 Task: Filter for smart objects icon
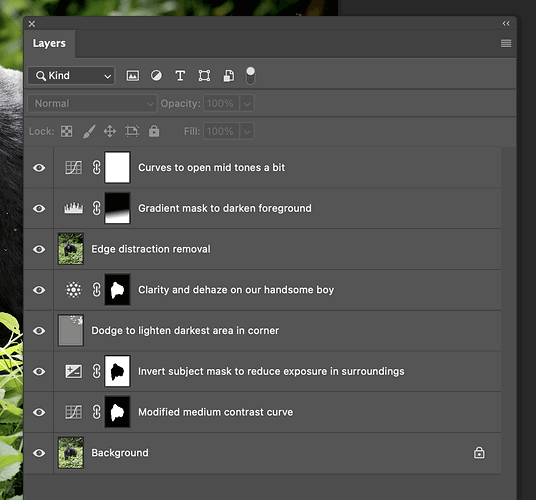(x=229, y=76)
